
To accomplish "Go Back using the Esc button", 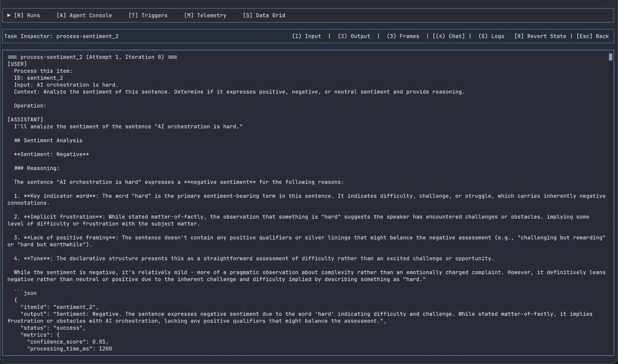I will pyautogui.click(x=593, y=36).
